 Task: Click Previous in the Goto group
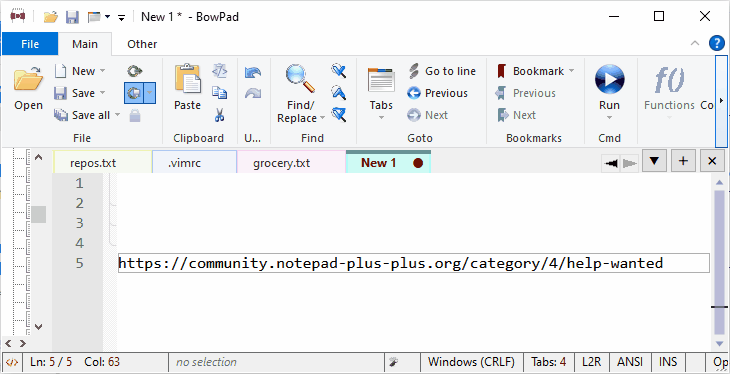pos(437,93)
